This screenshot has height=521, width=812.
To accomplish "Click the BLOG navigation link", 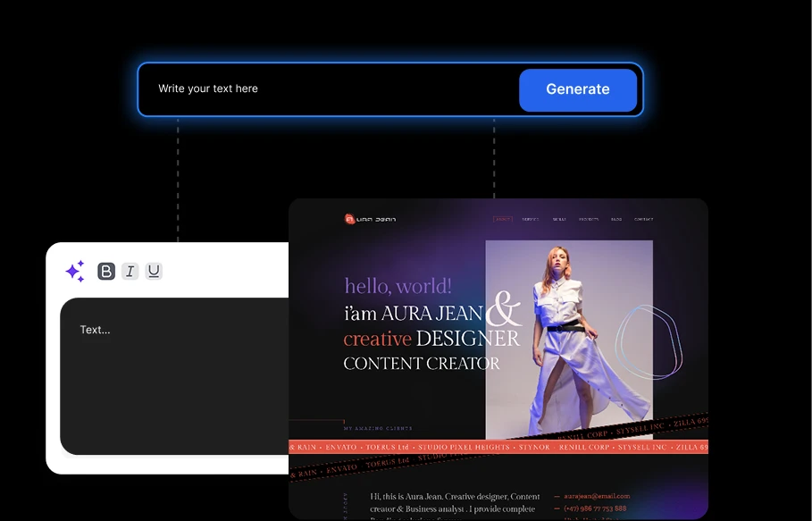I will coord(616,219).
